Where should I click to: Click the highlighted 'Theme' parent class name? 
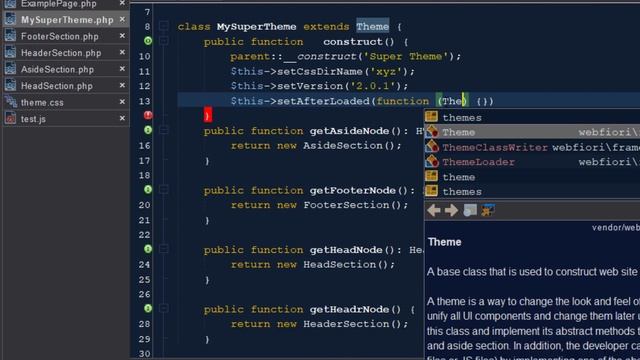click(373, 27)
